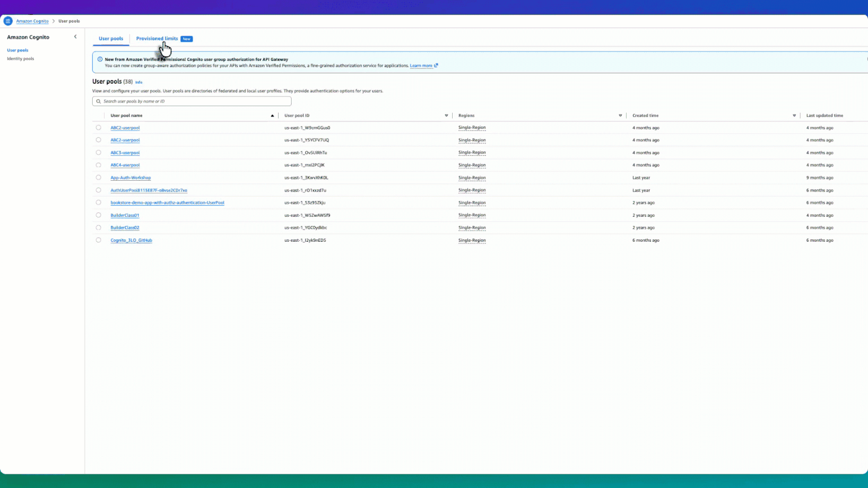Click pool ID us-east-1_53z95Zkju
Screen dimensions: 868x488
click(x=305, y=203)
